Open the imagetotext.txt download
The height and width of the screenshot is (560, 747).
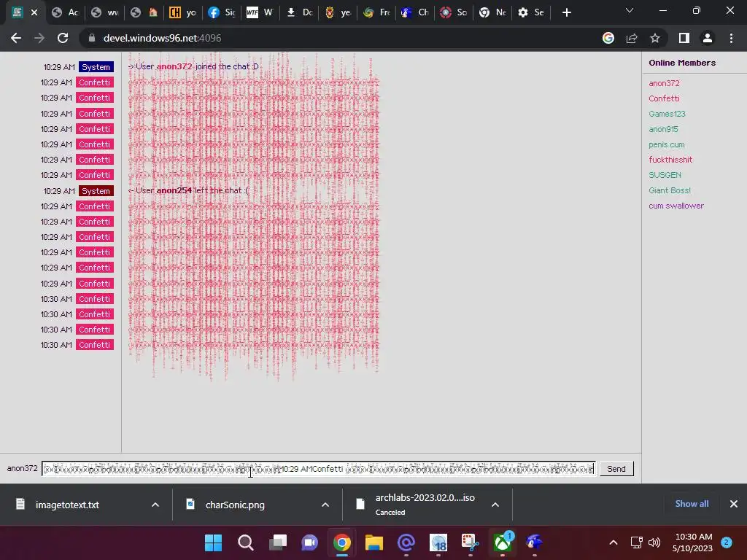click(67, 505)
